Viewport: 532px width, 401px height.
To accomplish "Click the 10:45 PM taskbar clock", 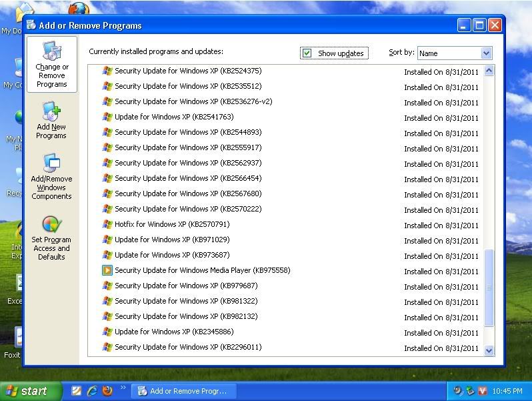I will [507, 391].
